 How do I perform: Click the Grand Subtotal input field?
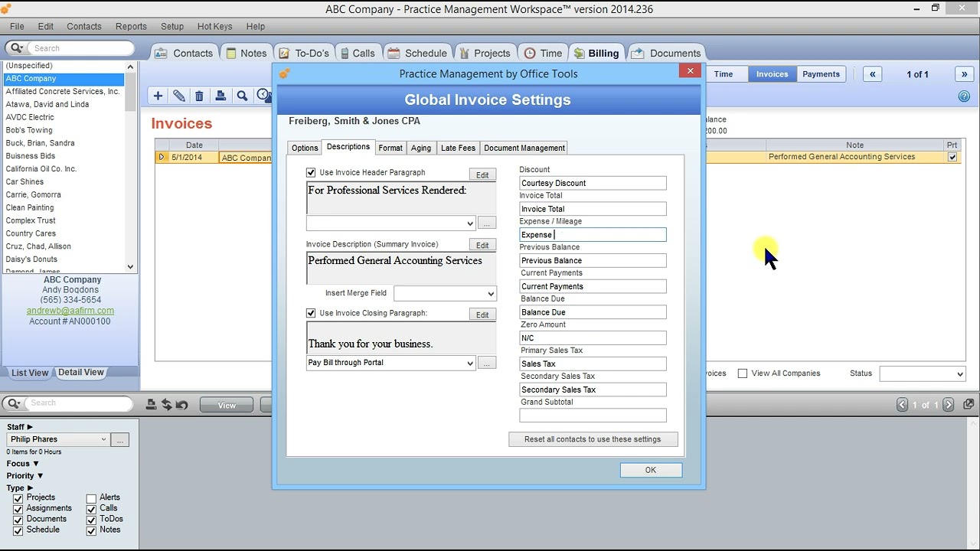coord(593,416)
